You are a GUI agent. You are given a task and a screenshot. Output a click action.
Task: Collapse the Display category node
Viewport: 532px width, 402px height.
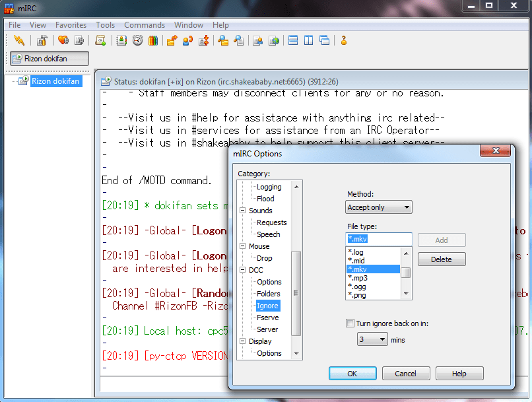point(243,341)
